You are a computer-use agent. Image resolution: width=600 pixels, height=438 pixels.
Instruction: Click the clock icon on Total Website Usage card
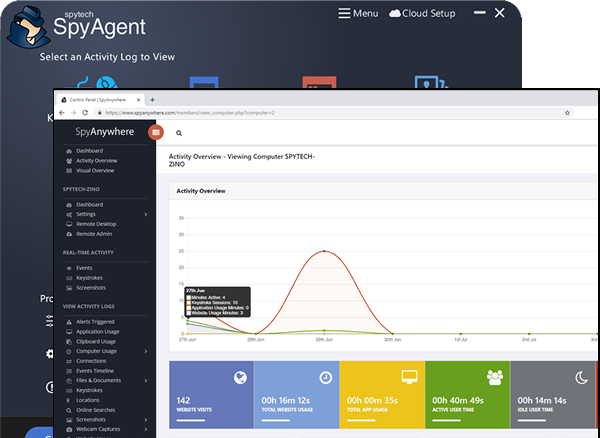325,377
